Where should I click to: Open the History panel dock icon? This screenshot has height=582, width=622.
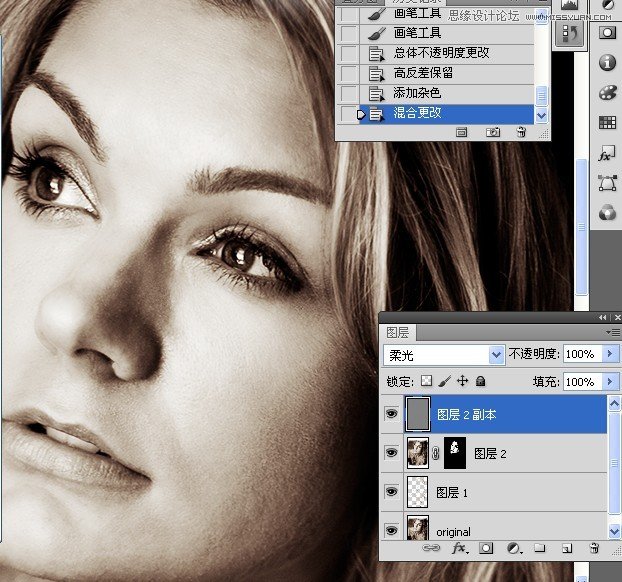tap(570, 34)
